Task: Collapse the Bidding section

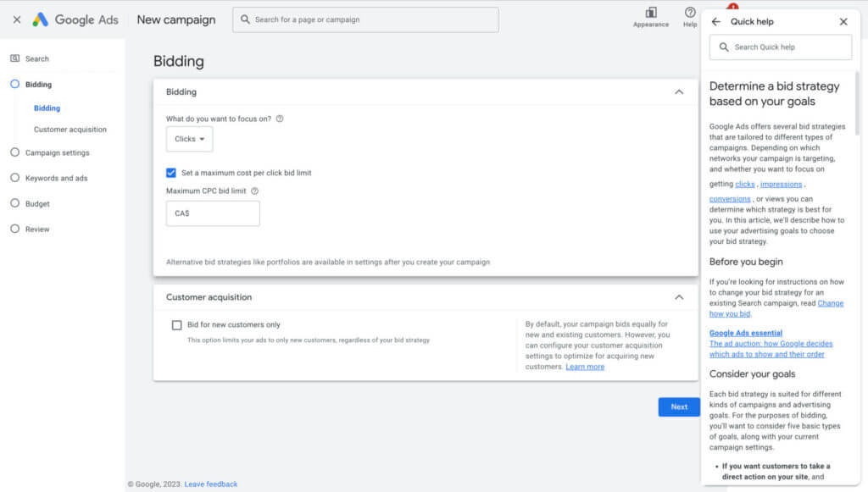Action: click(678, 91)
